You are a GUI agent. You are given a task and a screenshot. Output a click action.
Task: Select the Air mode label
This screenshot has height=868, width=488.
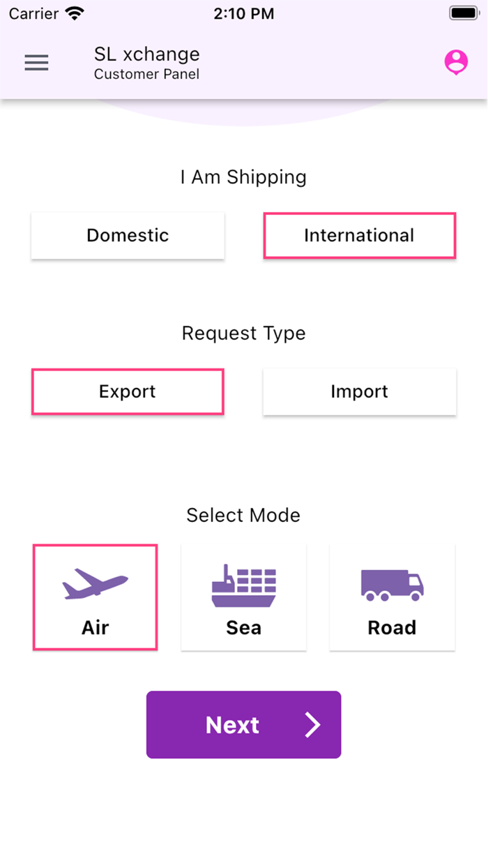(x=96, y=628)
